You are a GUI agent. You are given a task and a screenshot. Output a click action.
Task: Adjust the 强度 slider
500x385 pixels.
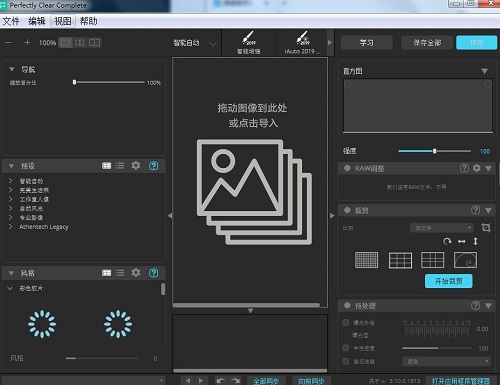[x=435, y=151]
